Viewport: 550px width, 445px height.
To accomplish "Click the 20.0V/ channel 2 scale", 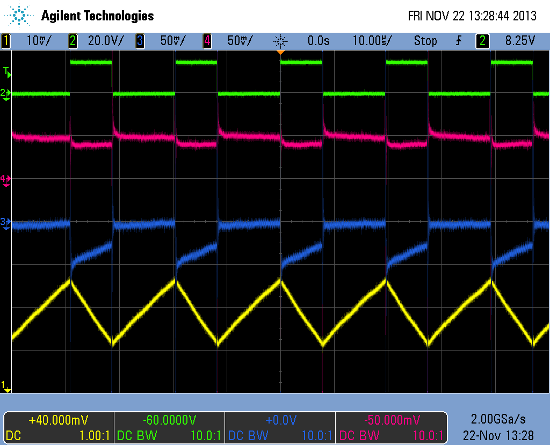I will pos(106,41).
